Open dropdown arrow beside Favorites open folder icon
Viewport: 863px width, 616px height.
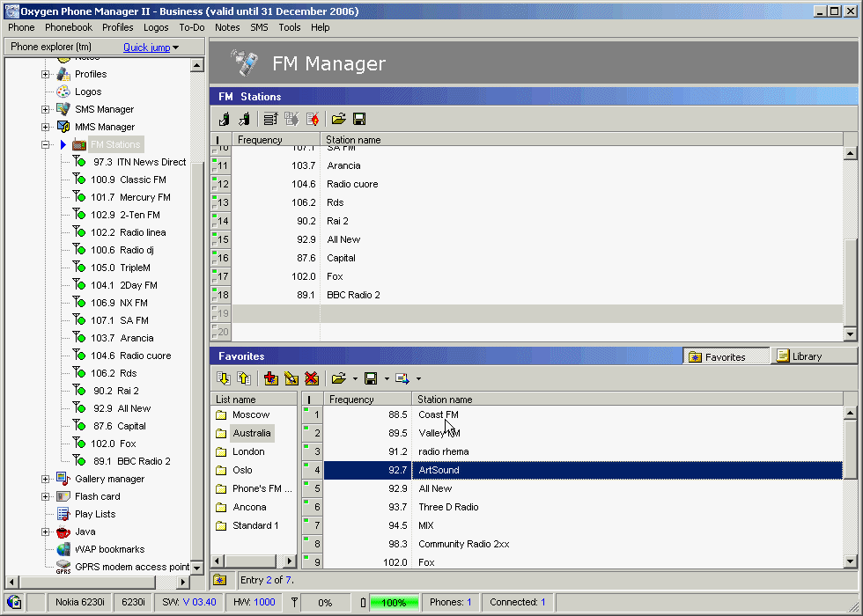coord(354,379)
